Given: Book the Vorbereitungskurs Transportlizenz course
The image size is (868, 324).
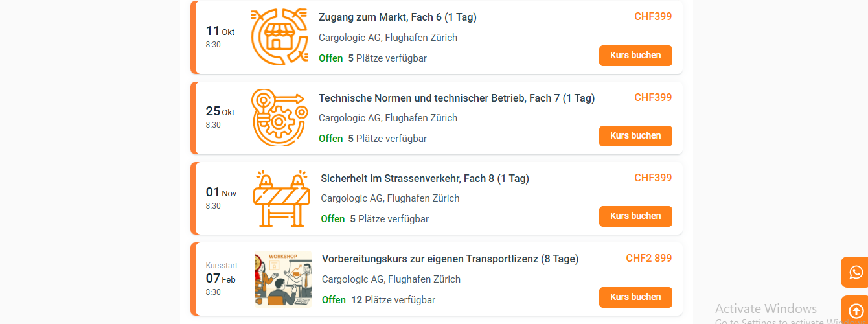Looking at the screenshot, I should coord(635,297).
